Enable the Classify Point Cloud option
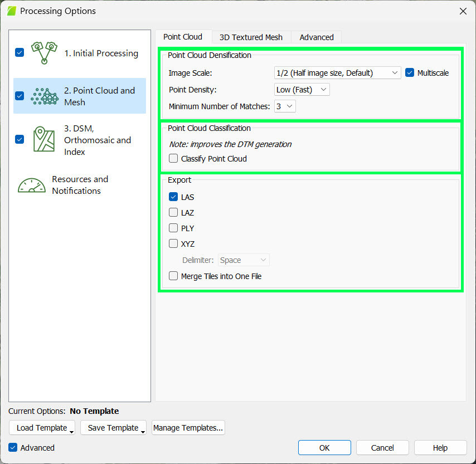Image resolution: width=476 pixels, height=464 pixels. point(173,158)
